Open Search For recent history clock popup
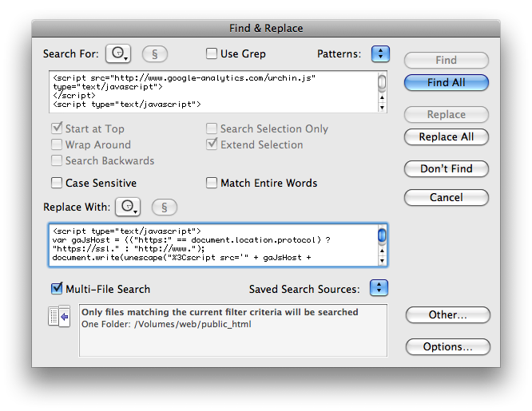Image resolution: width=532 pixels, height=411 pixels. coord(118,53)
